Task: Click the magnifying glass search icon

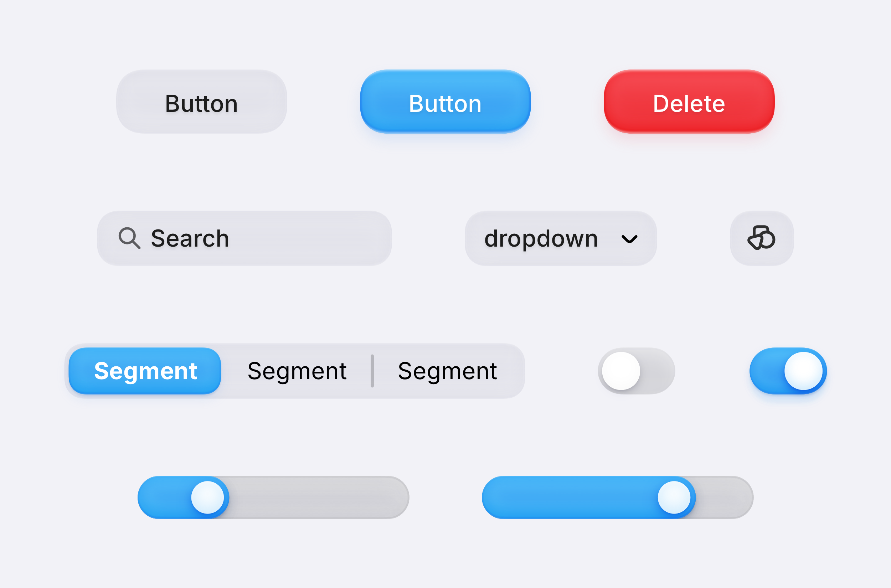Action: coord(129,238)
